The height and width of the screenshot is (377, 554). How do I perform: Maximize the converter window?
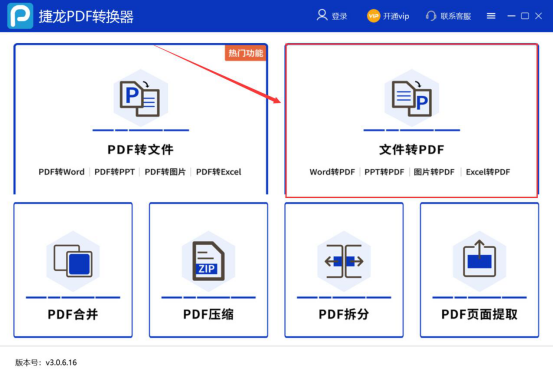(x=525, y=16)
